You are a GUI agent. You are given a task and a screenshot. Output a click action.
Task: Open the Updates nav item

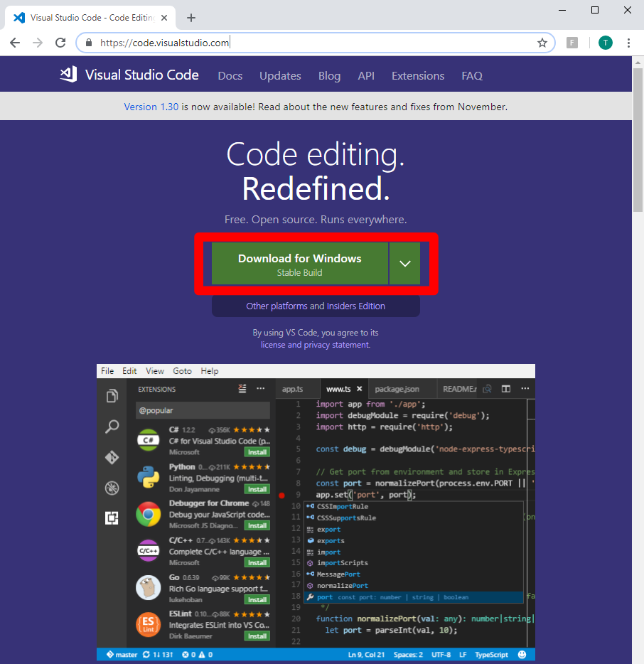point(280,76)
